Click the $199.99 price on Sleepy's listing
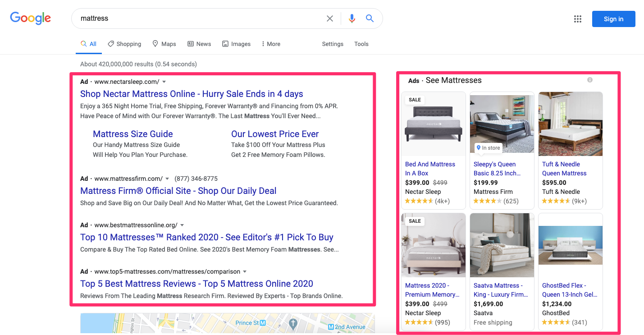This screenshot has width=644, height=335. [x=486, y=183]
